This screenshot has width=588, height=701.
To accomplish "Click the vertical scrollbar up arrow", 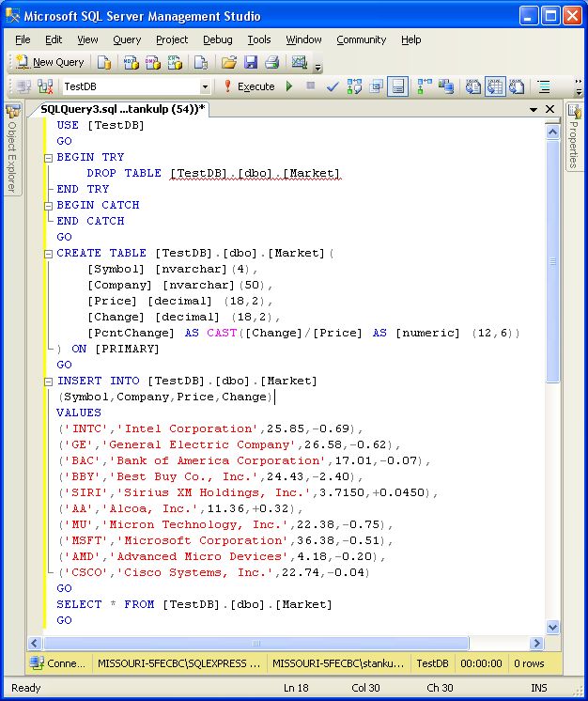I will click(x=552, y=132).
